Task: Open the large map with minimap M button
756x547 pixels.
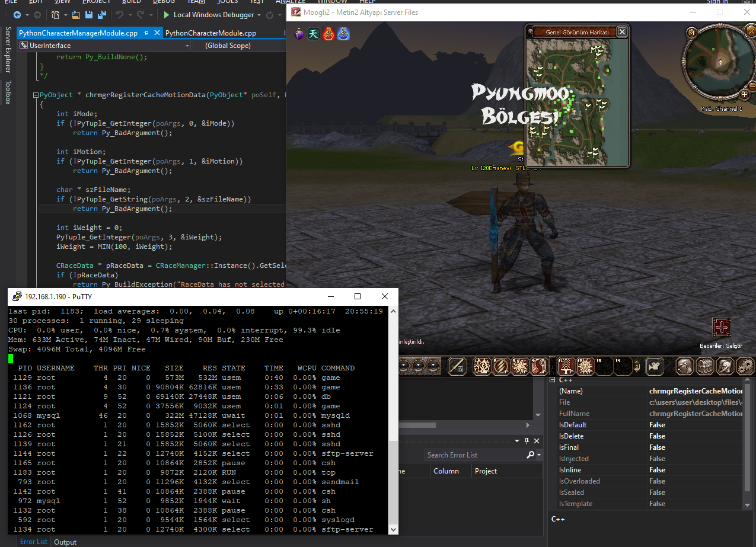Action: point(691,33)
